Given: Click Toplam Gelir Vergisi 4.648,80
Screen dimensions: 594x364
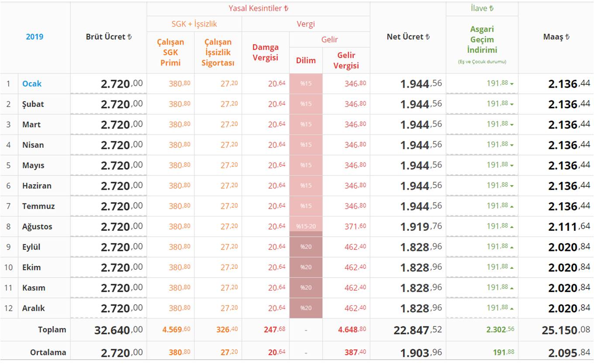Looking at the screenshot, I should 352,330.
